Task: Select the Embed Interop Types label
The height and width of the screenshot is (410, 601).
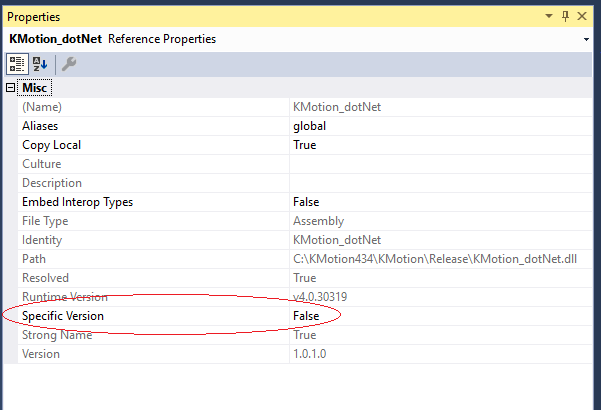Action: point(77,202)
